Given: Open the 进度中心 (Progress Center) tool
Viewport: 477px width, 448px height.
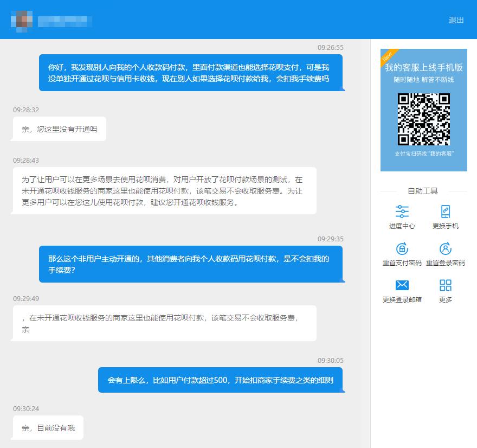Looking at the screenshot, I should pos(402,216).
